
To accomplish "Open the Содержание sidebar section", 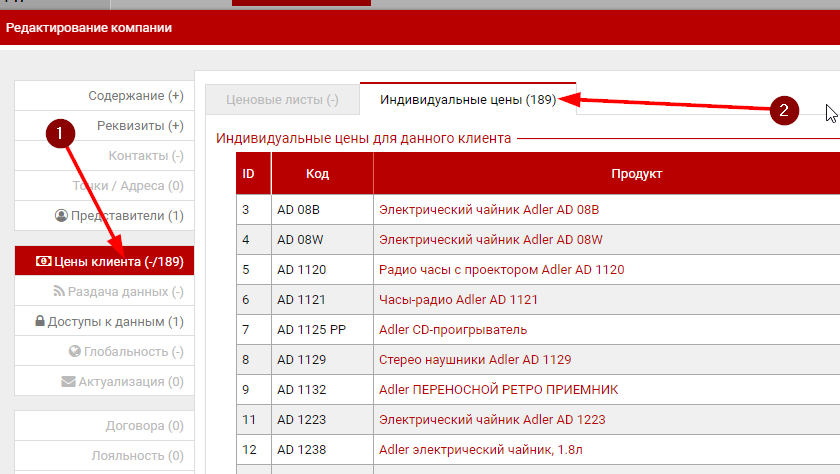I will pyautogui.click(x=135, y=96).
